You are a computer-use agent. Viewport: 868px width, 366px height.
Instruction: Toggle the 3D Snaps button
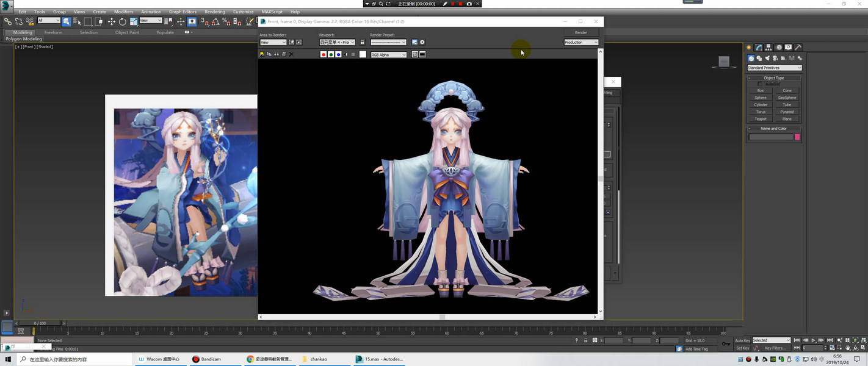click(204, 21)
